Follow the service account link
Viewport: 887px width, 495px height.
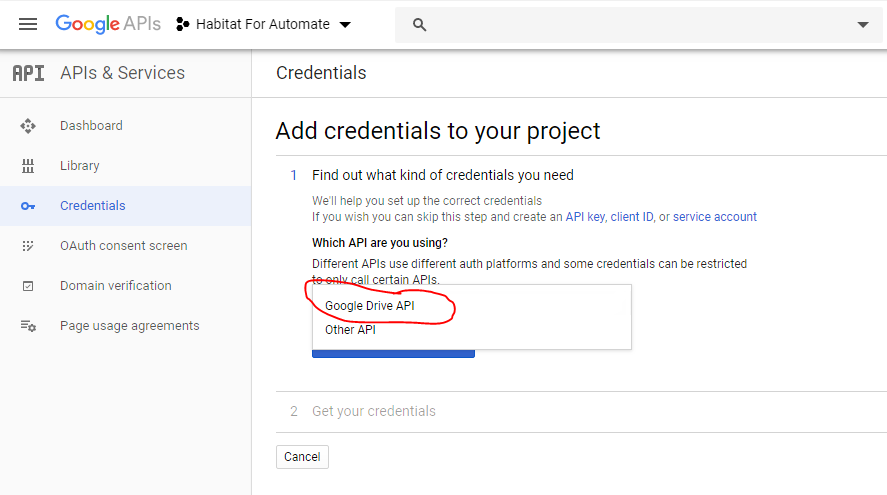(x=714, y=217)
